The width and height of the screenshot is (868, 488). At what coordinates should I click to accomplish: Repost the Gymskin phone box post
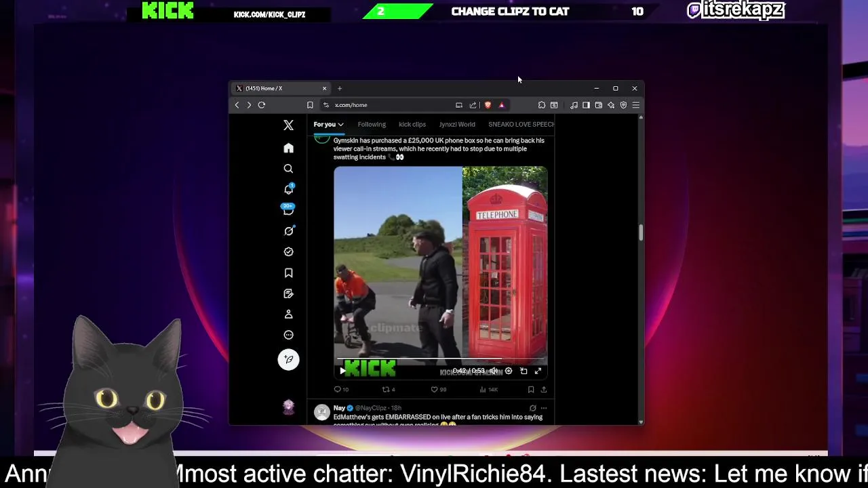389,389
